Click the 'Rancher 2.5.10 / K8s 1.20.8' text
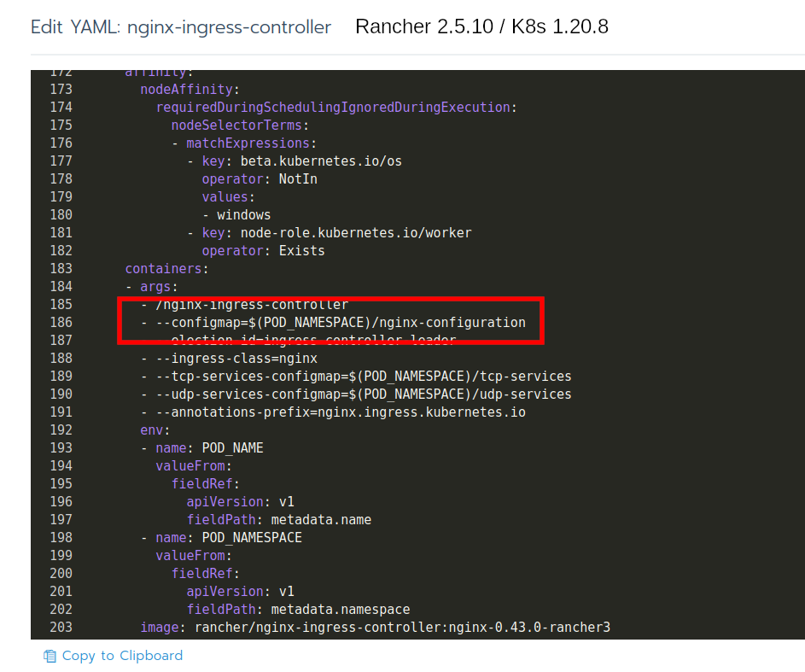Screen dimensions: 805x672 point(481,26)
